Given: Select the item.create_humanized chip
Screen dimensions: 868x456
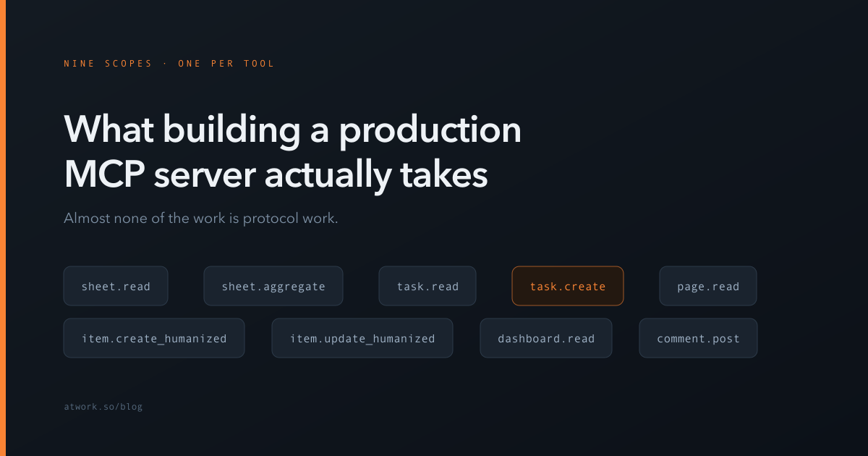Looking at the screenshot, I should pos(154,338).
